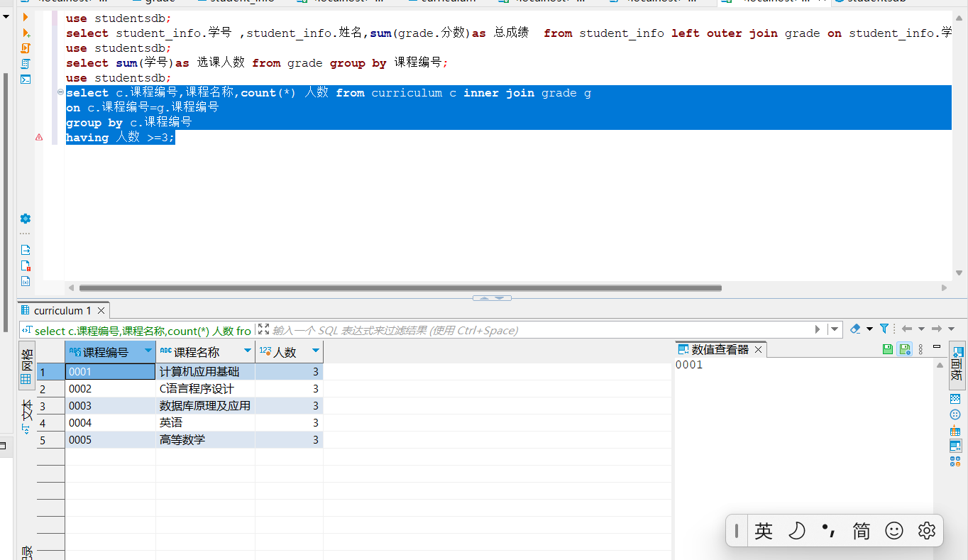Go forward in result history
Image resolution: width=968 pixels, height=560 pixels.
pos(936,329)
